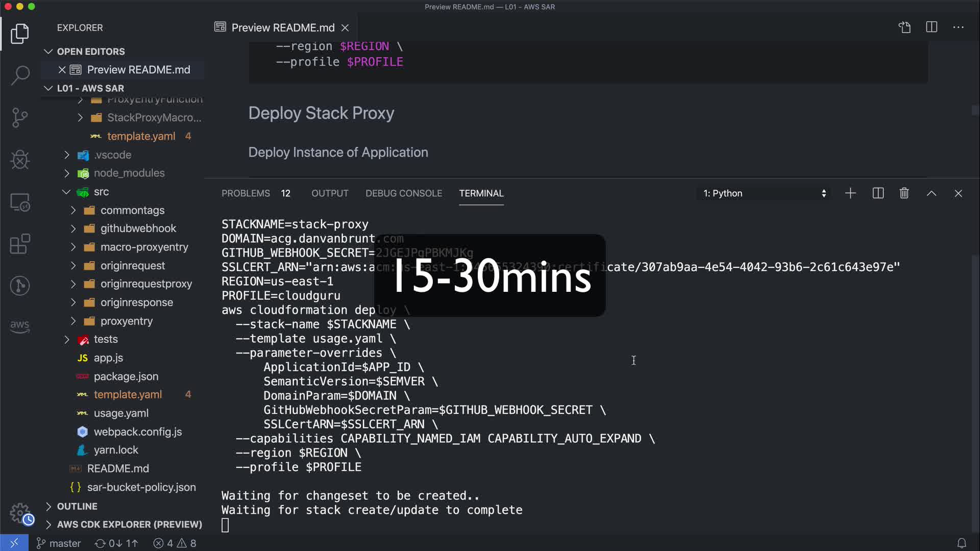Maximize terminal panel with up chevron
Screen dimensions: 980x551
click(932, 193)
